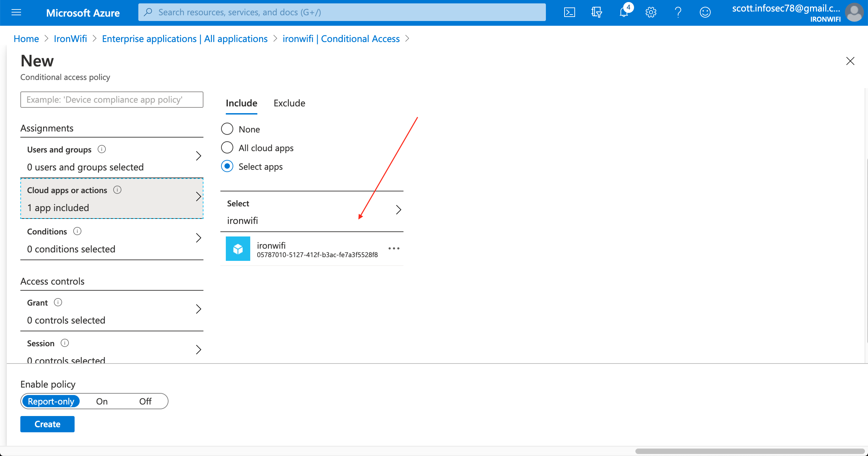Set Enable policy to On
Image resolution: width=868 pixels, height=456 pixels.
click(x=101, y=401)
